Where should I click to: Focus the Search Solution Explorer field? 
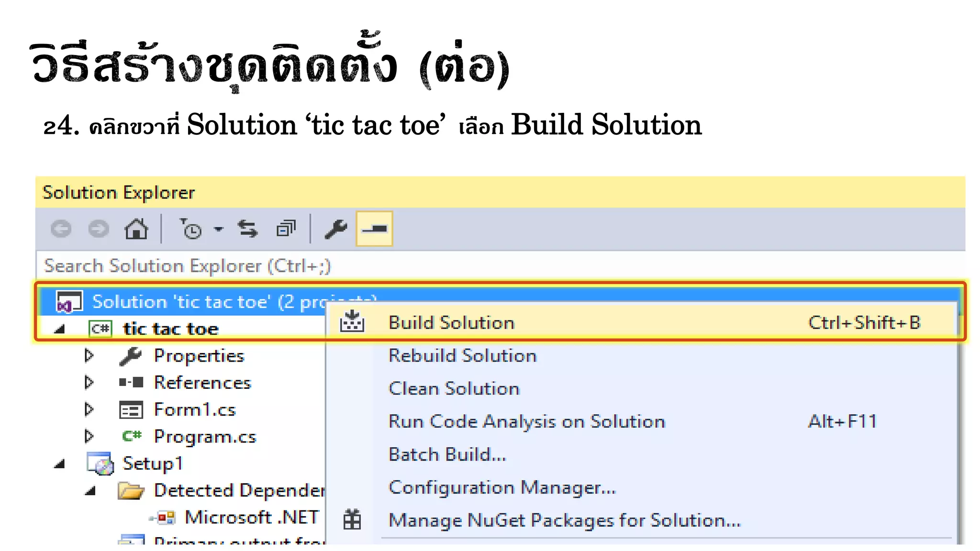click(500, 265)
